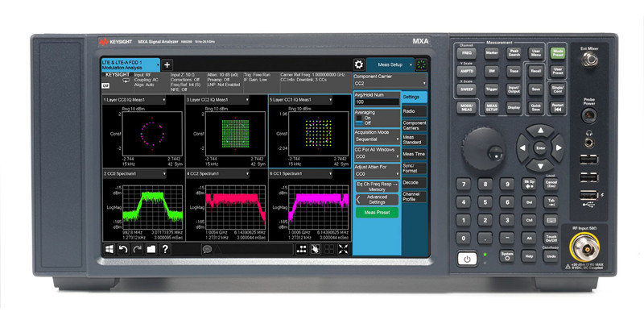Hit the up arrow navigation key
644x324 pixels.
(x=540, y=131)
